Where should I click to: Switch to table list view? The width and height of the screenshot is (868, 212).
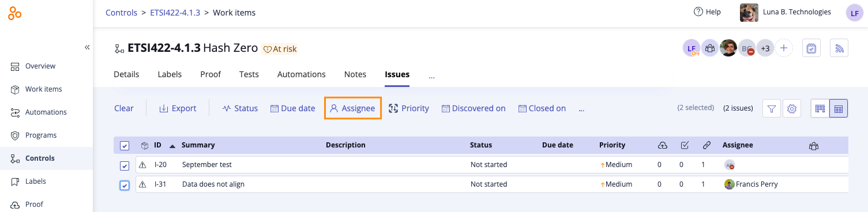point(839,108)
